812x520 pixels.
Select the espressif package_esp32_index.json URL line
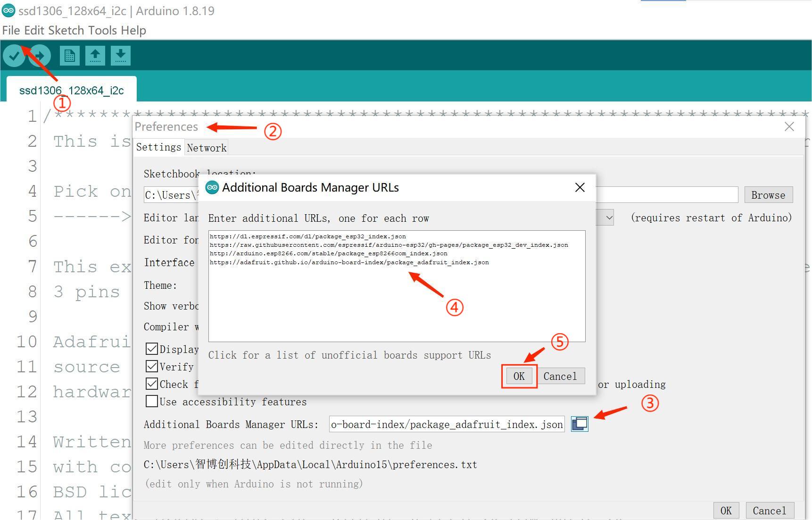click(x=308, y=236)
